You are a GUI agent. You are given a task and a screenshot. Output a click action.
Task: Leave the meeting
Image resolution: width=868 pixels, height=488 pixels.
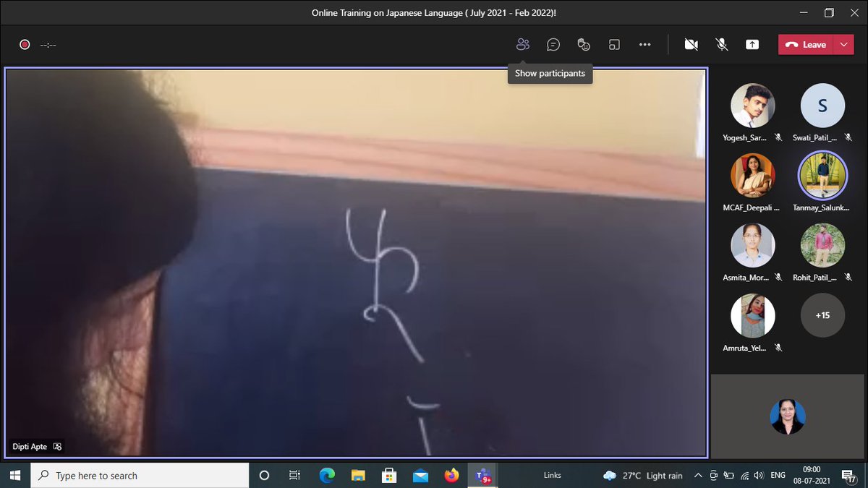pyautogui.click(x=806, y=44)
